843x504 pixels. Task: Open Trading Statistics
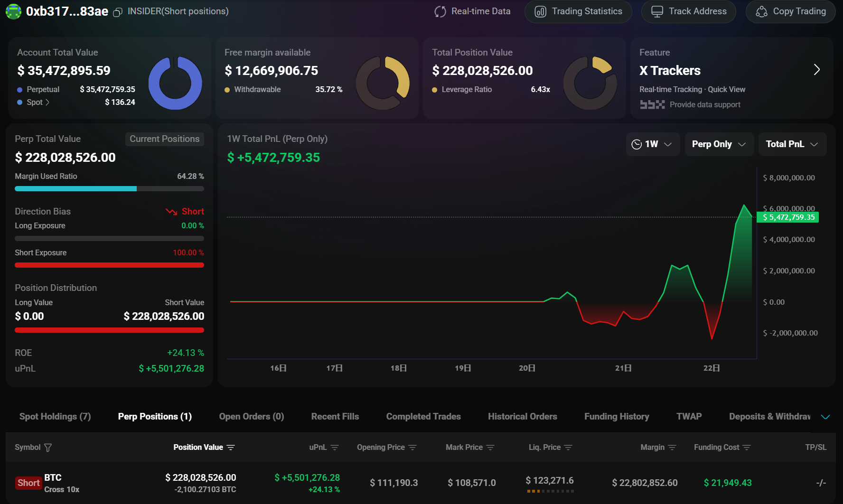(x=578, y=11)
